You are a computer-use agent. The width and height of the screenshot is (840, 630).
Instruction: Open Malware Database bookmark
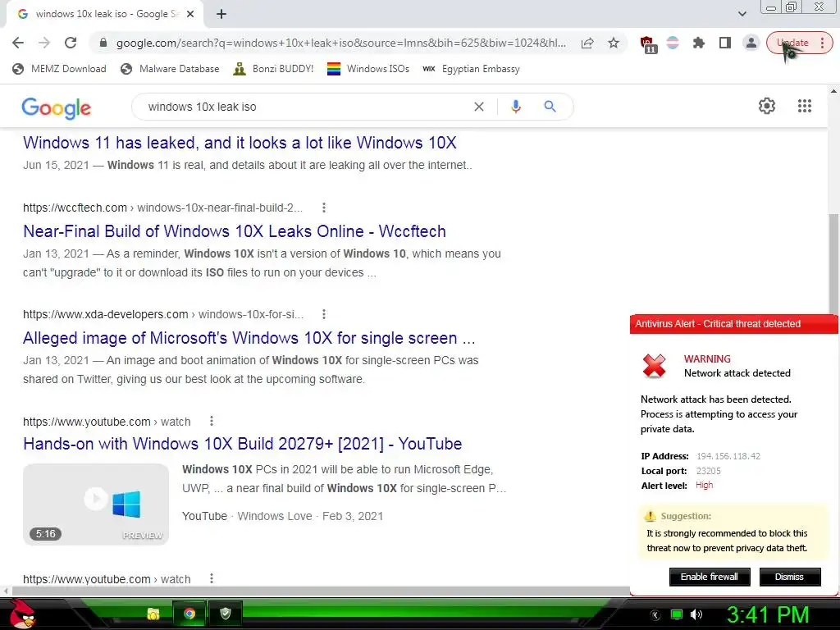170,69
